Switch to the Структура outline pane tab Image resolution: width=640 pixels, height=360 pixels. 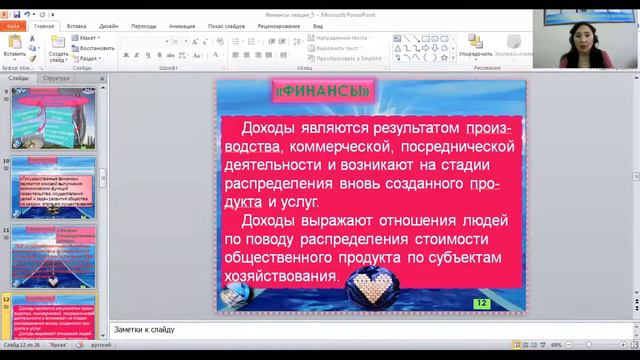[x=56, y=78]
